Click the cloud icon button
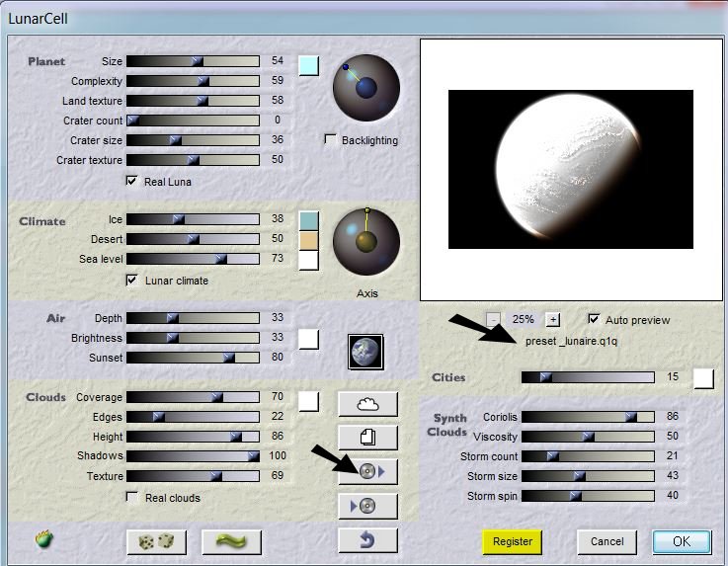This screenshot has height=566, width=728. [x=367, y=404]
